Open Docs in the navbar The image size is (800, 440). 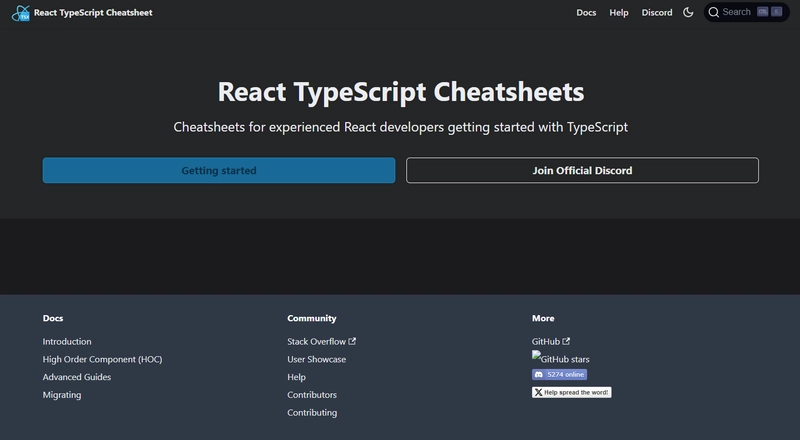point(586,13)
